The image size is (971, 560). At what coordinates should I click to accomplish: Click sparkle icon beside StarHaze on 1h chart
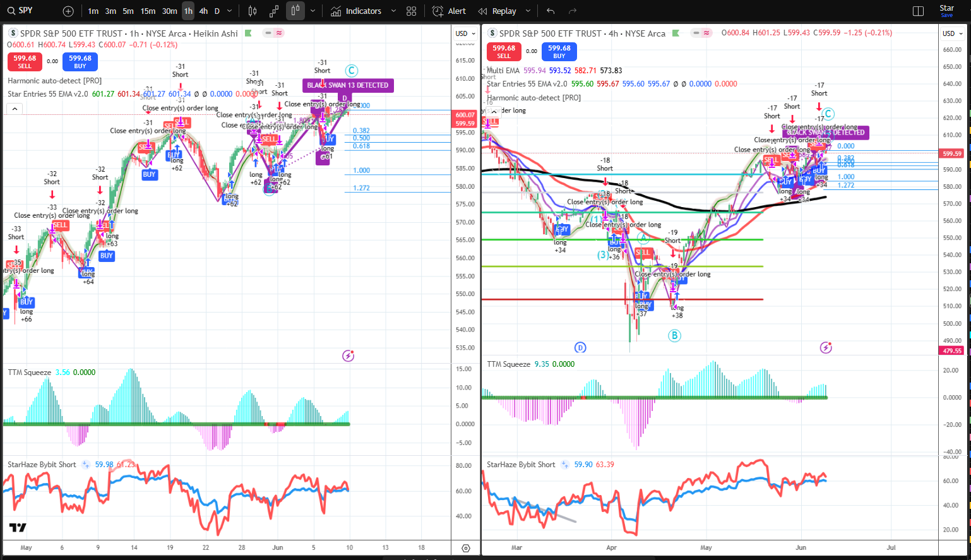[86, 465]
